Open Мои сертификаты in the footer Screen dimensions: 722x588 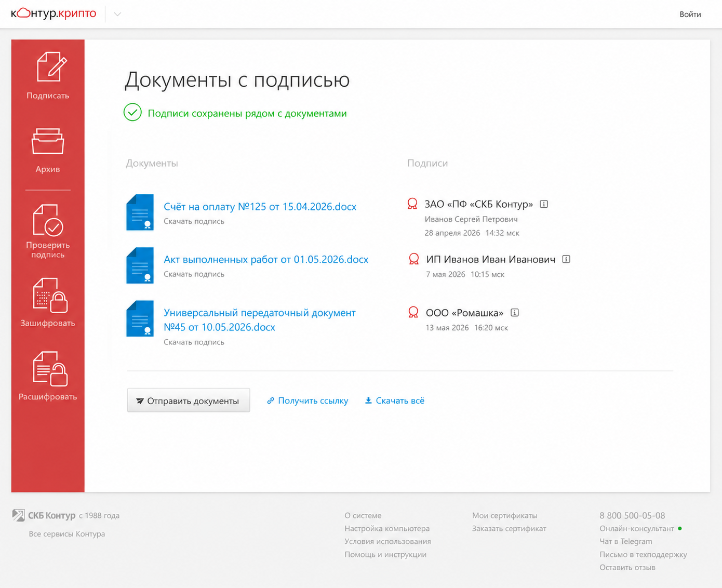[504, 516]
